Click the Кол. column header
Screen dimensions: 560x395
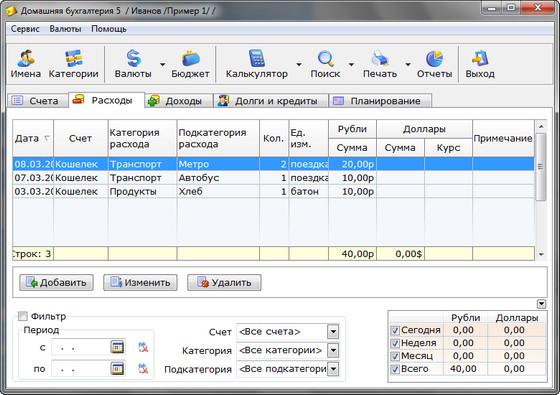pos(274,138)
